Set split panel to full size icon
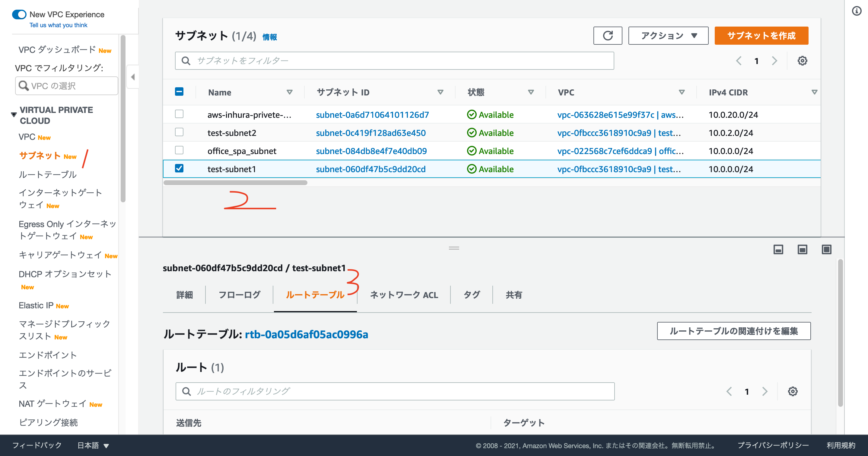868x456 pixels. click(x=826, y=249)
